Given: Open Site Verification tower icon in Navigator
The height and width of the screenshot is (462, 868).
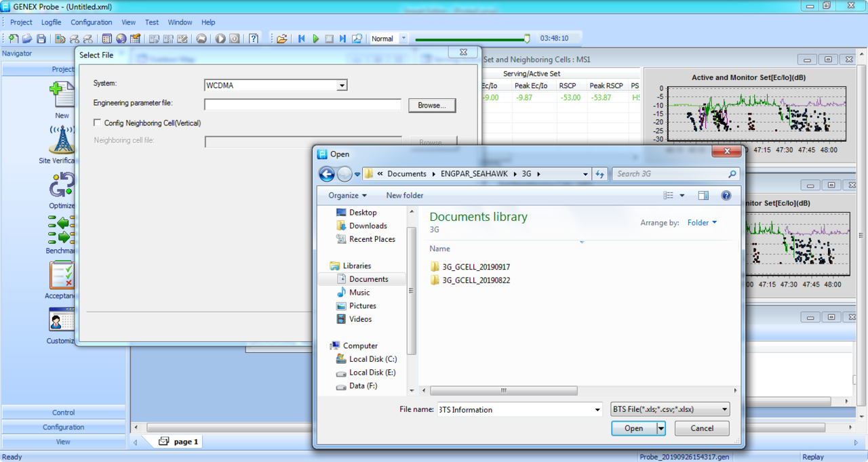Looking at the screenshot, I should pyautogui.click(x=62, y=140).
